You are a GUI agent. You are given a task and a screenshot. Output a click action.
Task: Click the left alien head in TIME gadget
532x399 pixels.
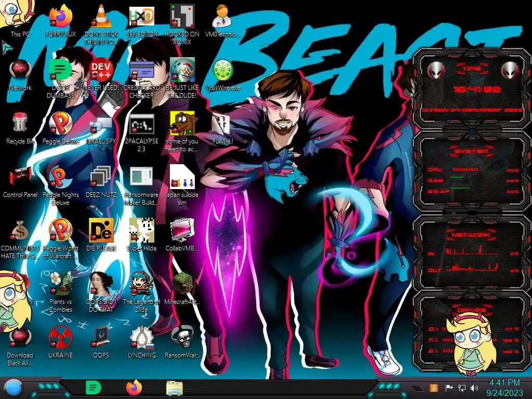click(436, 70)
